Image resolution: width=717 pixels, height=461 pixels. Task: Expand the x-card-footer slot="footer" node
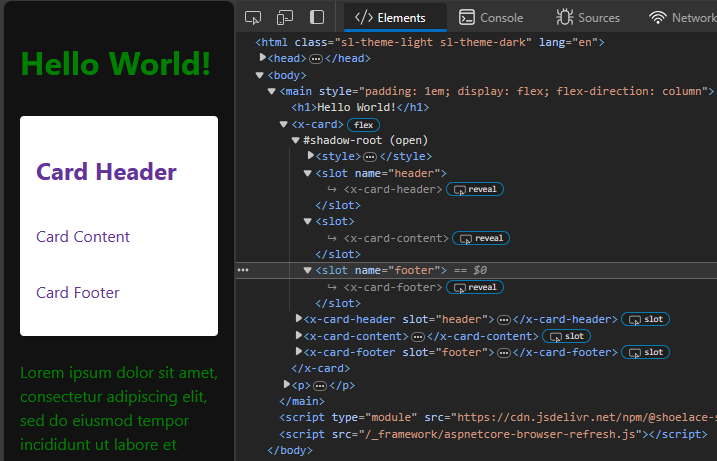(299, 351)
